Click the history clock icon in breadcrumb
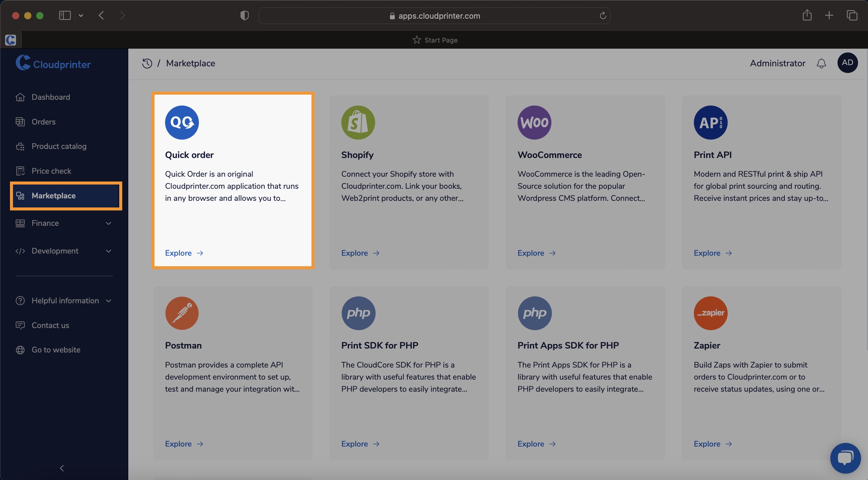The image size is (868, 480). [147, 63]
